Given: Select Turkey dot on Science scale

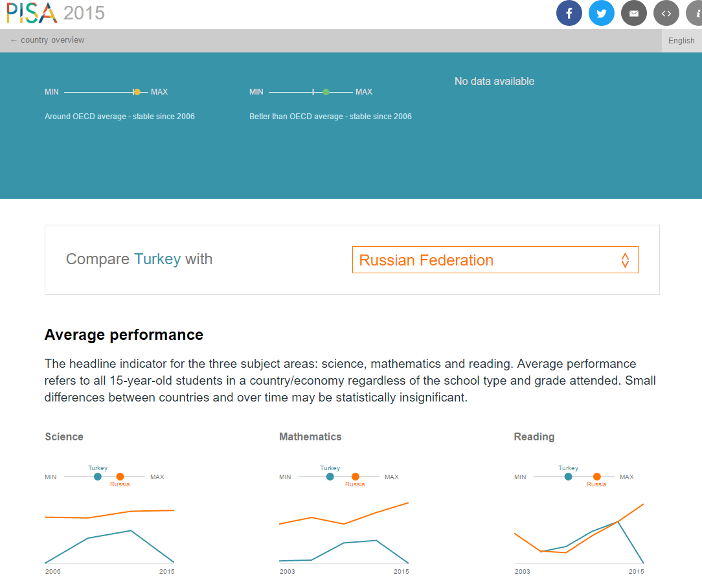Looking at the screenshot, I should point(98,477).
